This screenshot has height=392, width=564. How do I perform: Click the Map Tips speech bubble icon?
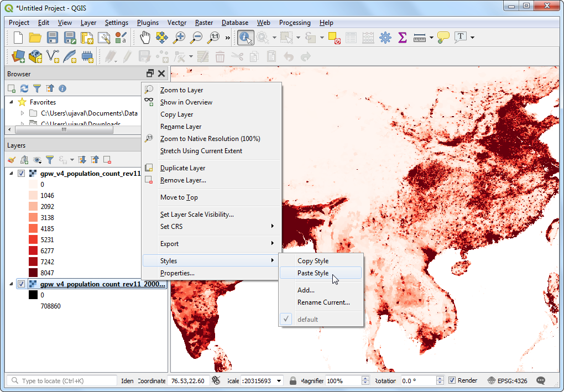coord(443,38)
